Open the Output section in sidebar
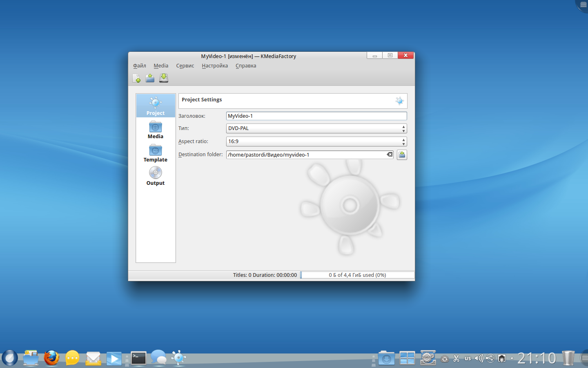The height and width of the screenshot is (368, 588). [156, 177]
